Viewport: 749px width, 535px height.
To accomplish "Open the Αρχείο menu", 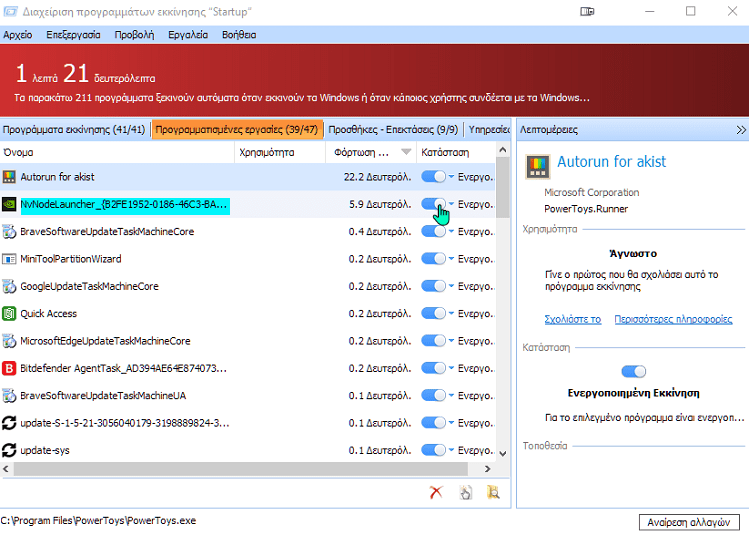I will 18,35.
